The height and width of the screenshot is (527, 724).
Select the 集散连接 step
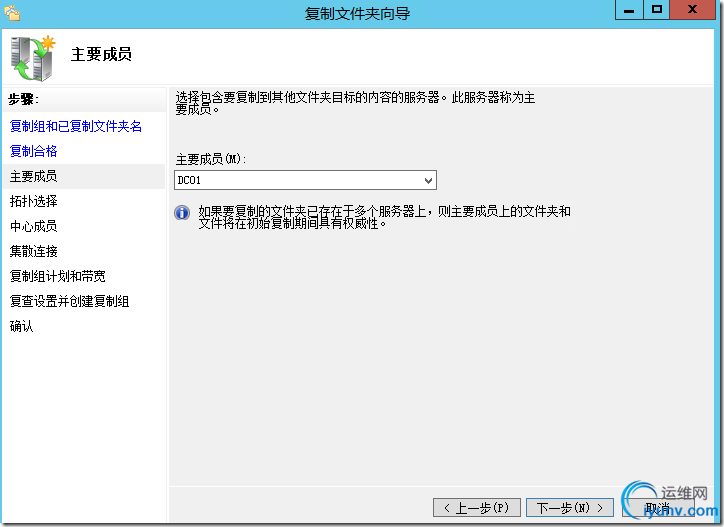[33, 251]
